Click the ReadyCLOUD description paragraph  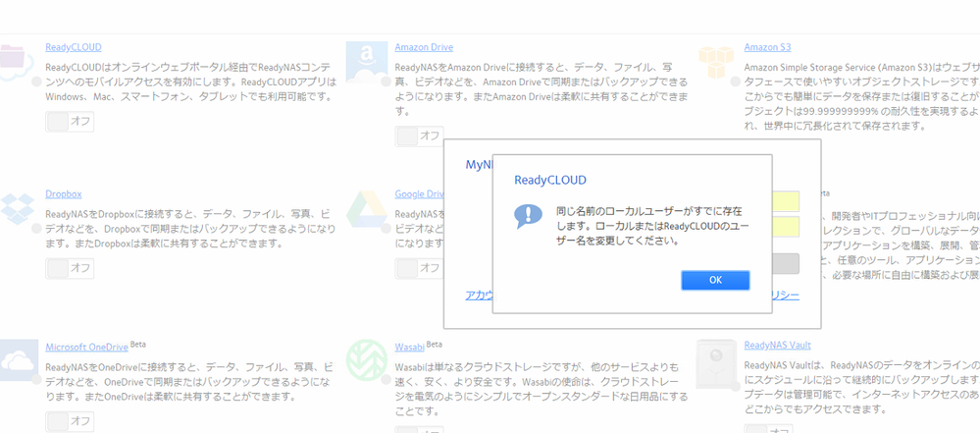191,81
